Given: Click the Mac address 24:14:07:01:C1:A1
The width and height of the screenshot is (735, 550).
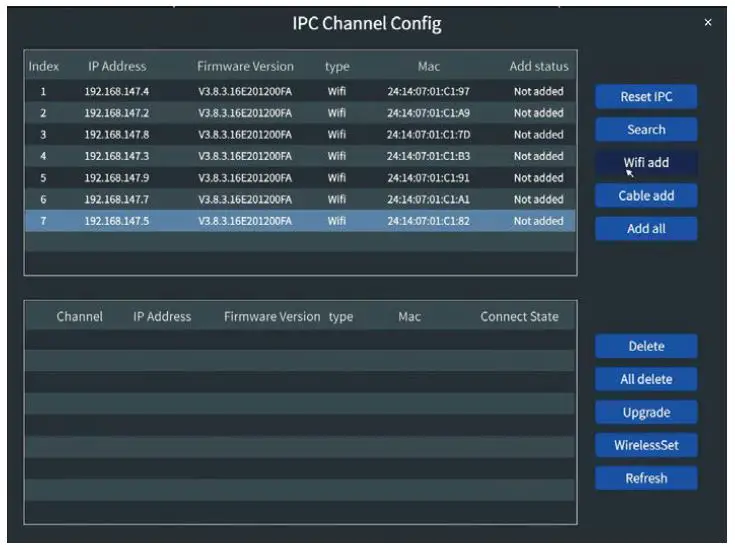Looking at the screenshot, I should coord(428,199).
